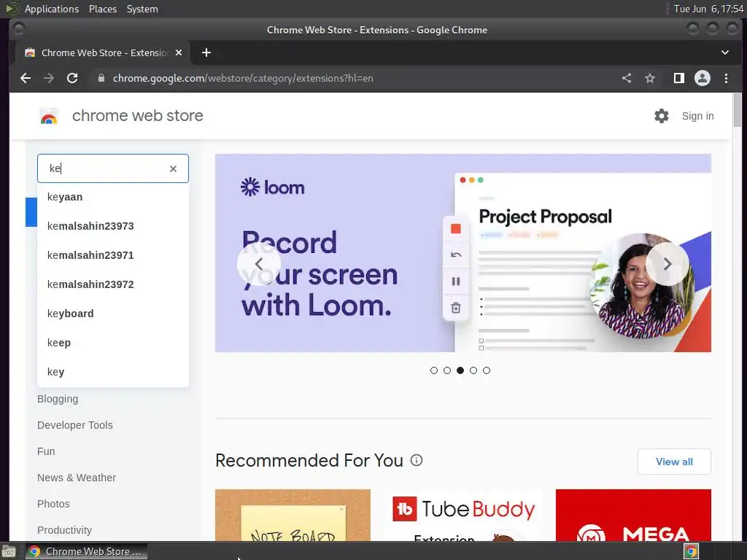The height and width of the screenshot is (560, 747).
Task: Bookmark this page with the star icon
Action: click(650, 78)
